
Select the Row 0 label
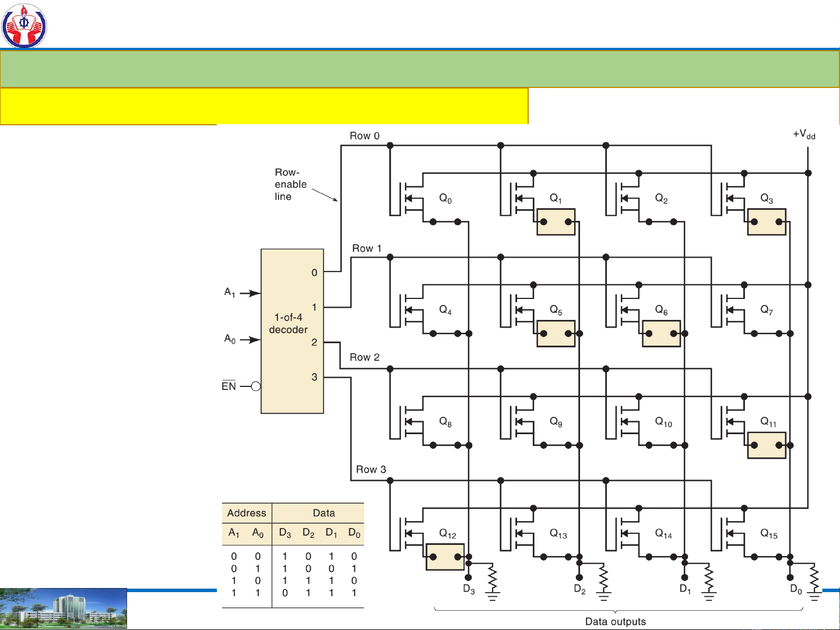coord(364,136)
